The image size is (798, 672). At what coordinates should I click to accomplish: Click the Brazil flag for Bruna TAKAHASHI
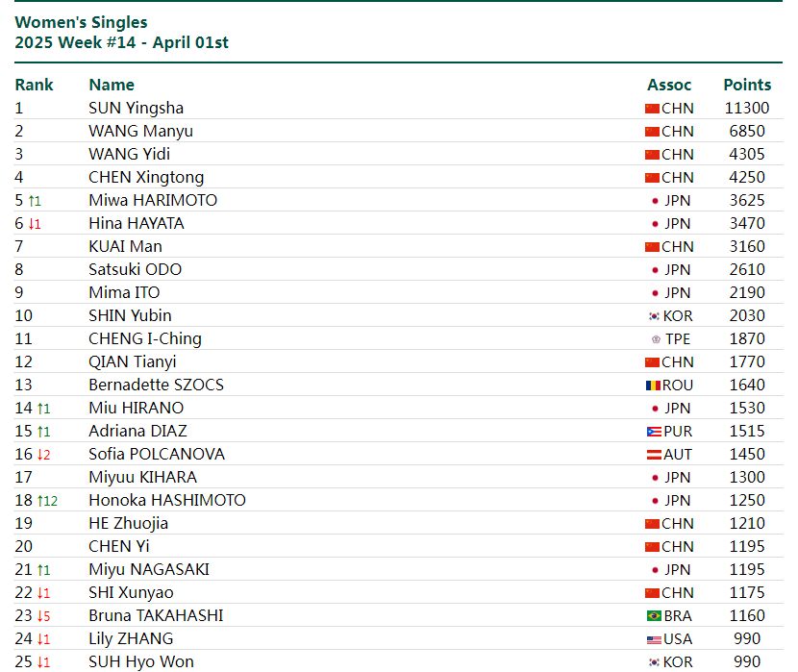pos(654,616)
